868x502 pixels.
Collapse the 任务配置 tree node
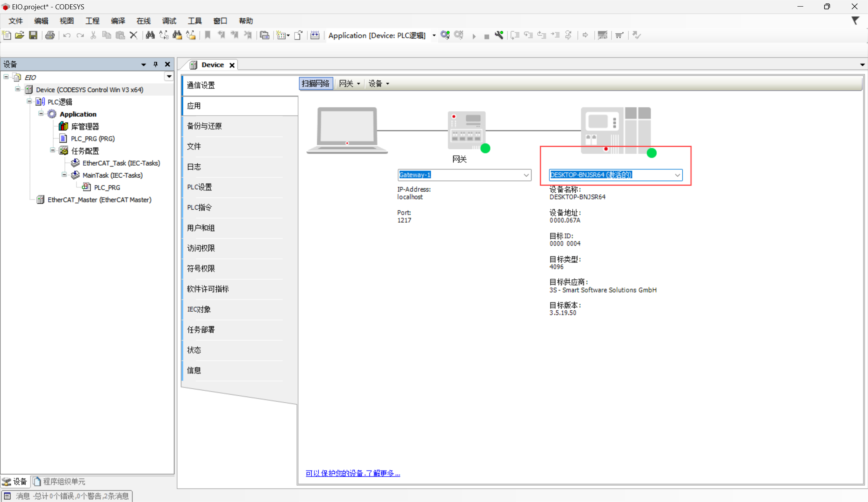click(52, 151)
